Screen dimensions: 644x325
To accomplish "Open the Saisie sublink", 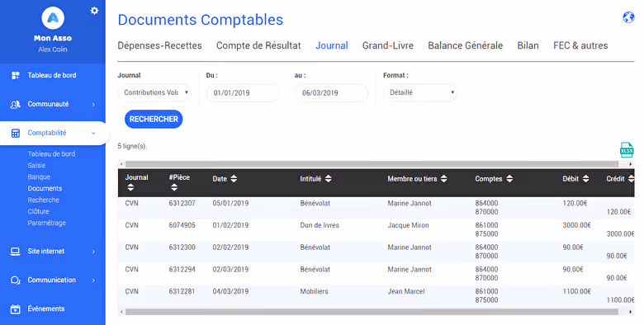I will click(36, 165).
